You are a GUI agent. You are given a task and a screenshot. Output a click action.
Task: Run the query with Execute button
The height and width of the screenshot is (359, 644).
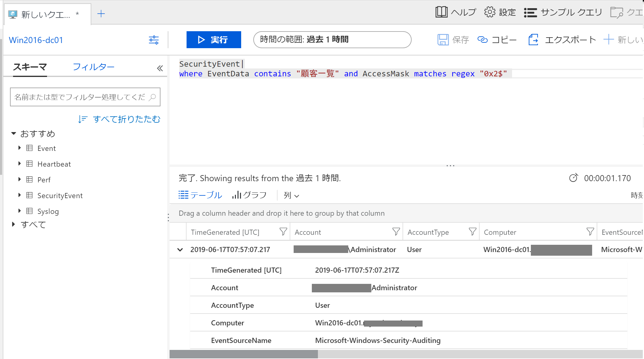(x=214, y=40)
